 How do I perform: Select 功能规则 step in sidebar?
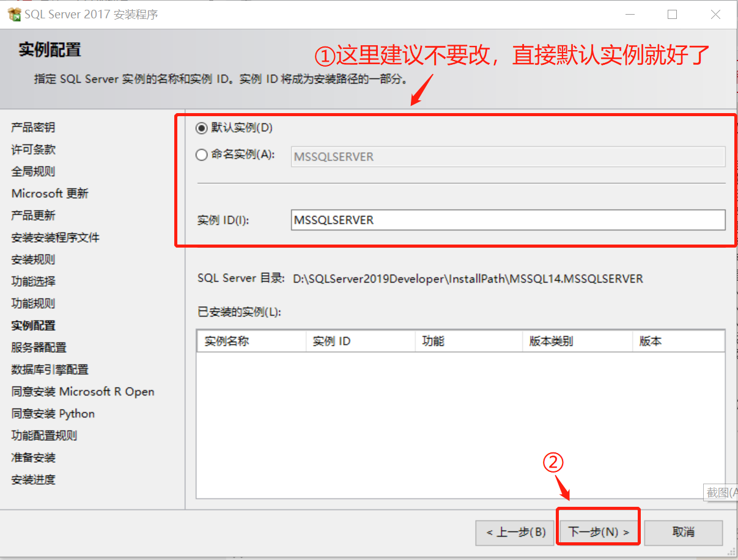pos(33,303)
